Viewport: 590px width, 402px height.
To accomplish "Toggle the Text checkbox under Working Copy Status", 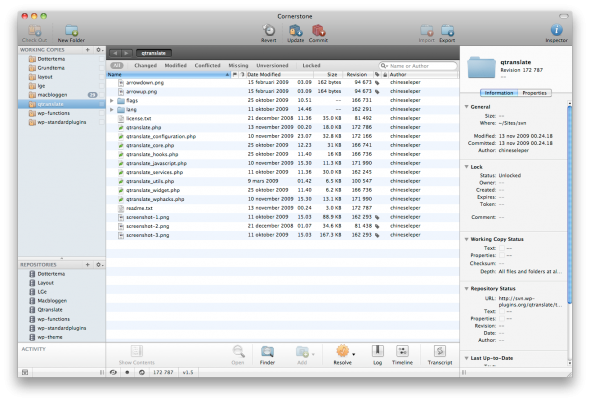I will tap(502, 248).
